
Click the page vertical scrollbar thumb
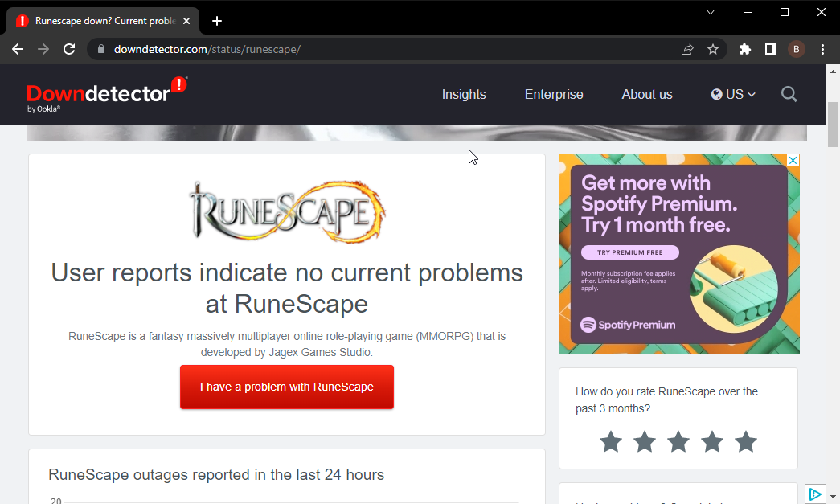[x=833, y=124]
